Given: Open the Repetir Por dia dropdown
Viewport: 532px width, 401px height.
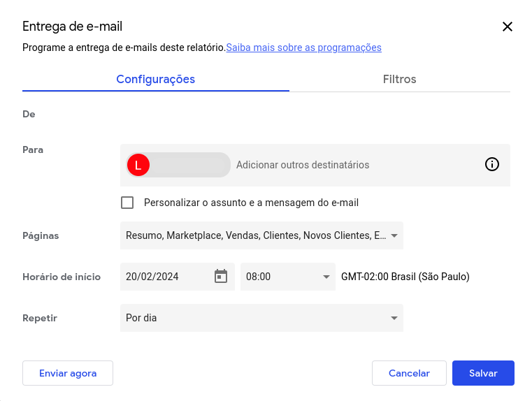Looking at the screenshot, I should click(255, 318).
